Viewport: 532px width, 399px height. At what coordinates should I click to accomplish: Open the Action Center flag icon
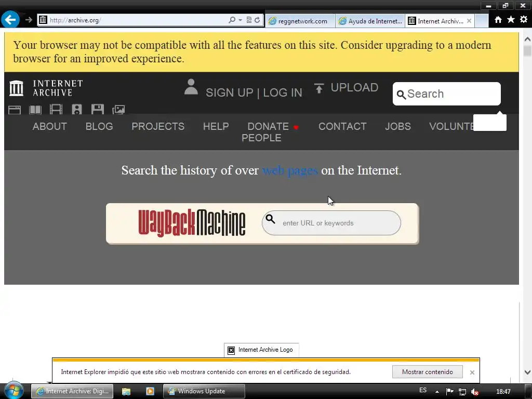(450, 392)
